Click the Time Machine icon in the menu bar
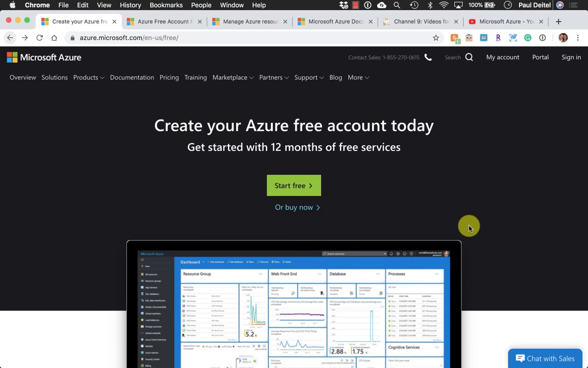 tap(414, 5)
